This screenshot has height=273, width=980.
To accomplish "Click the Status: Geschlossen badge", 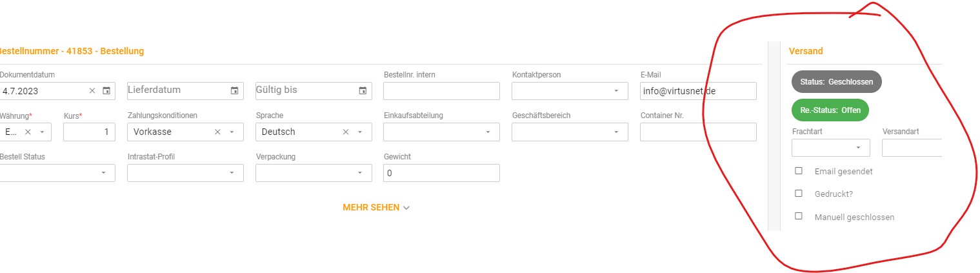I will coord(836,82).
